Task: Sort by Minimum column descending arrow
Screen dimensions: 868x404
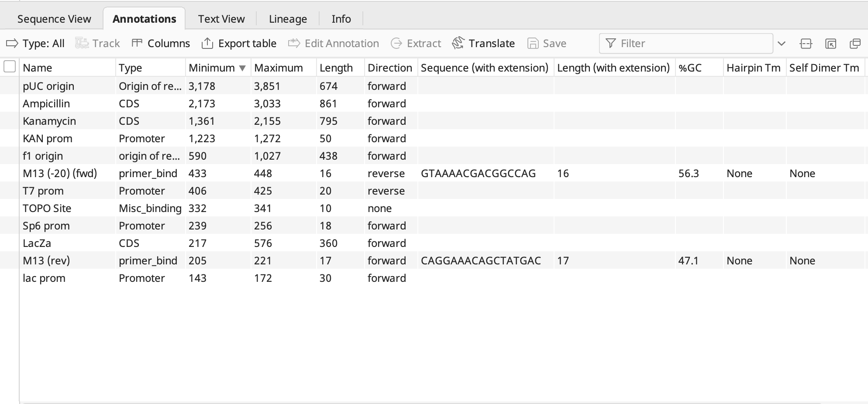Action: (242, 68)
